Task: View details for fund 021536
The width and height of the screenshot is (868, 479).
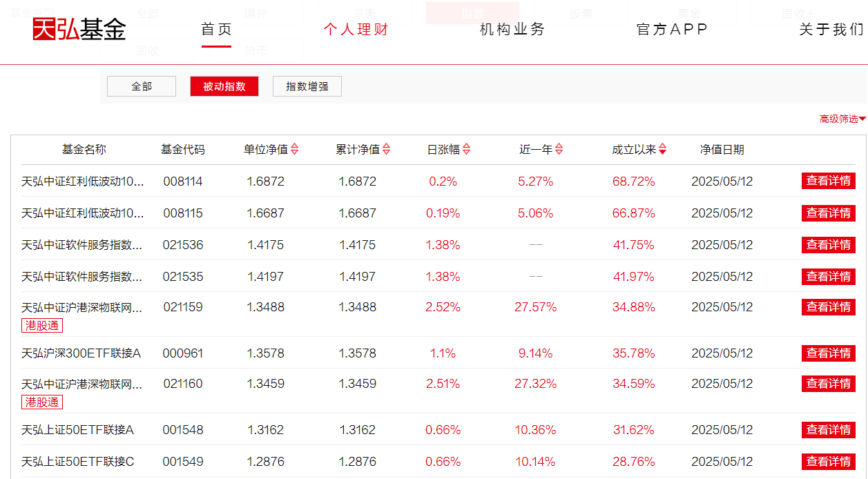Action: 829,244
